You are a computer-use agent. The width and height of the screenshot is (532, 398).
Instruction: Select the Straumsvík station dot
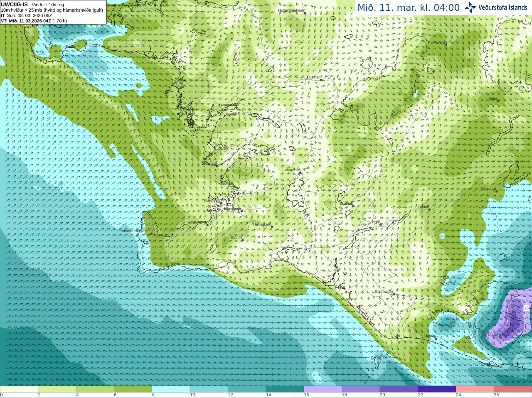[x=207, y=224]
